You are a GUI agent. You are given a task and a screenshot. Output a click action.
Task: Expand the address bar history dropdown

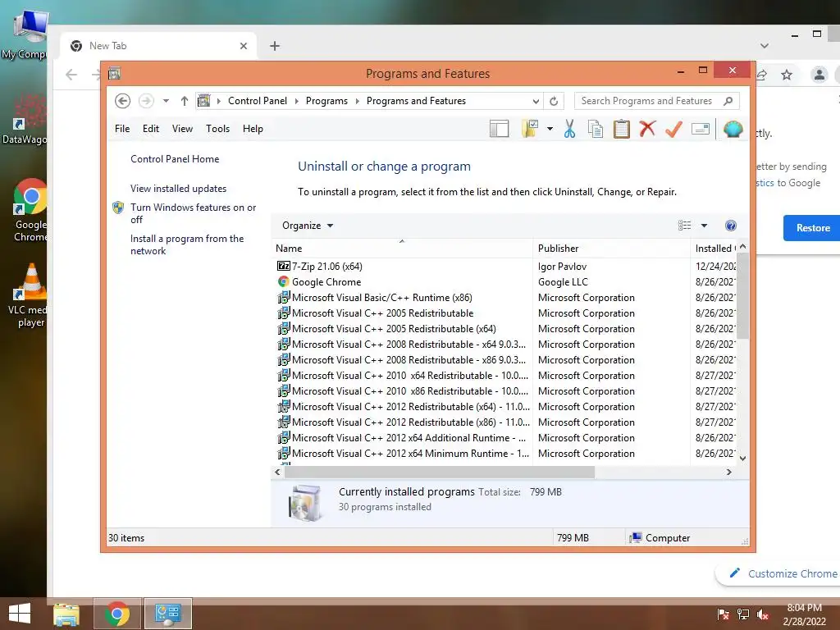536,101
